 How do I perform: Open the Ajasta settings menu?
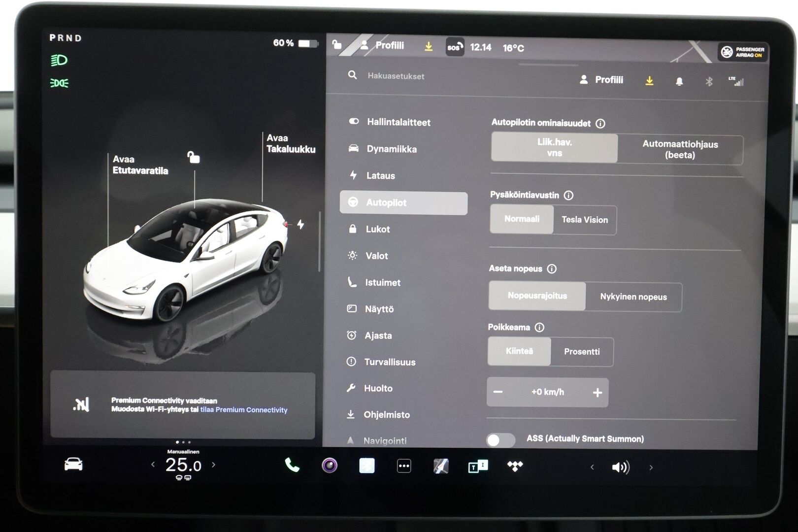(369, 335)
